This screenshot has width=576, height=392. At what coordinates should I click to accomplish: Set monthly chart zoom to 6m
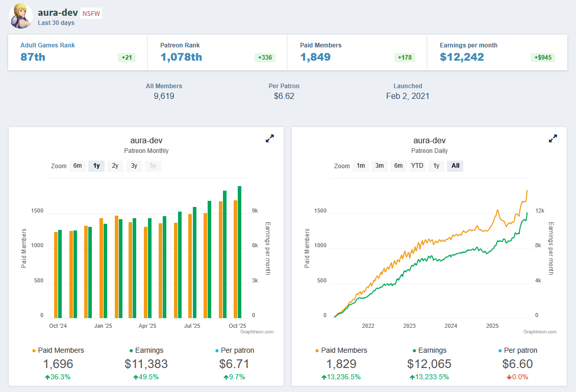pyautogui.click(x=78, y=166)
